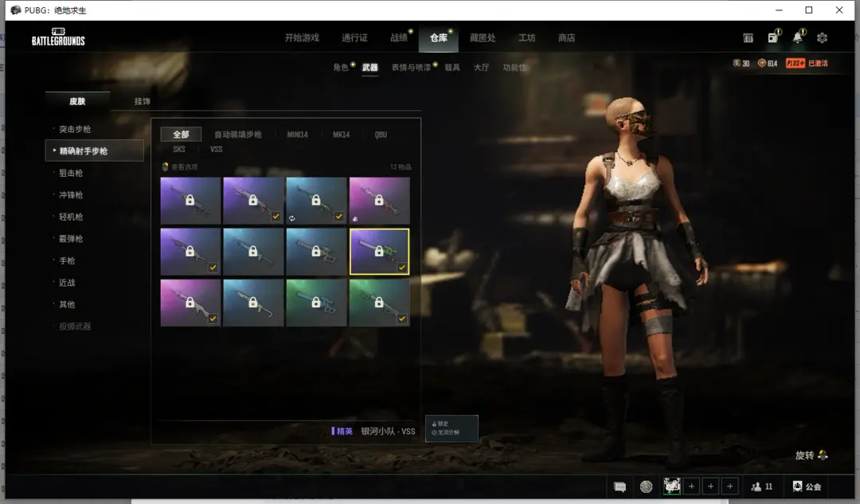The width and height of the screenshot is (860, 504).
Task: Open the 通行证 Pass menu
Action: pyautogui.click(x=354, y=38)
